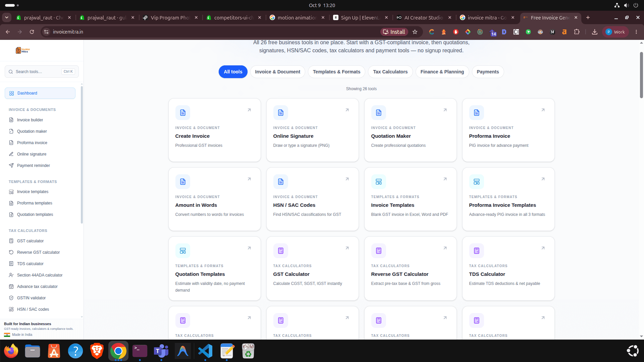
Task: Open TDS Calculator card's arrow icon
Action: pos(543,248)
